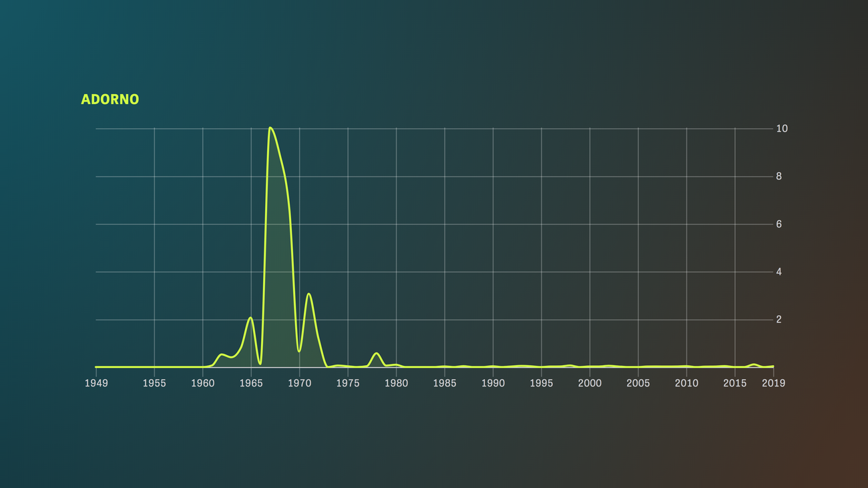
Task: Click the y-axis value 6
Action: coord(779,224)
